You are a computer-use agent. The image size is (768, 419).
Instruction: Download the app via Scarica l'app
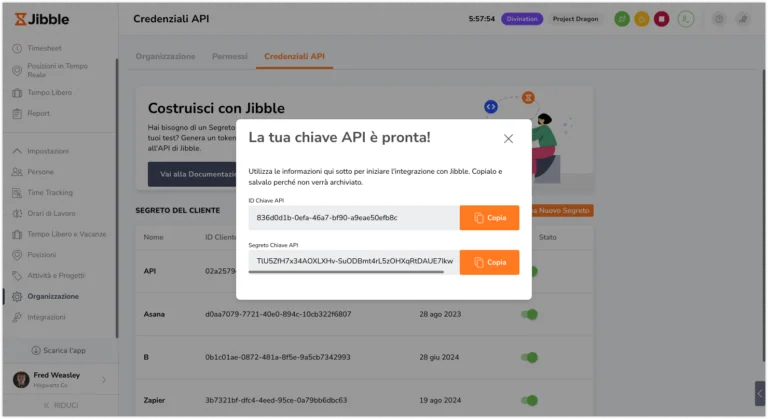pos(59,350)
